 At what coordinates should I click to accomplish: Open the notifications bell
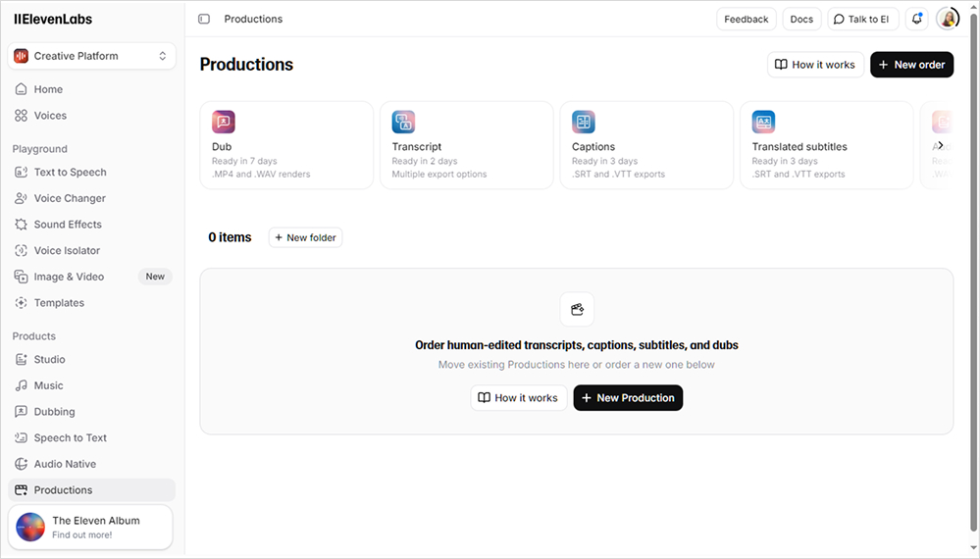(916, 19)
